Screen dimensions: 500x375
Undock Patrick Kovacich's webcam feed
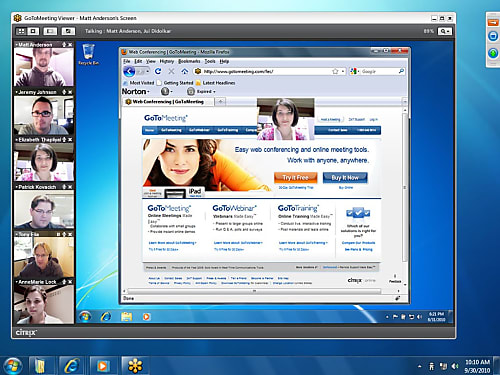point(64,187)
